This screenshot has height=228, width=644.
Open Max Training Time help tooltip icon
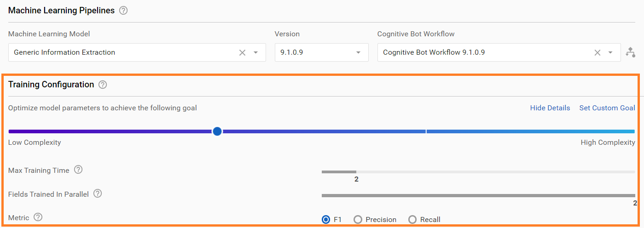[x=78, y=170]
